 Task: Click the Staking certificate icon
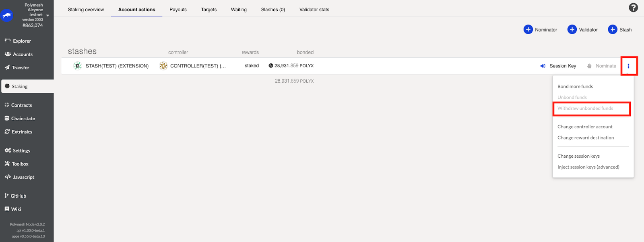(7, 86)
